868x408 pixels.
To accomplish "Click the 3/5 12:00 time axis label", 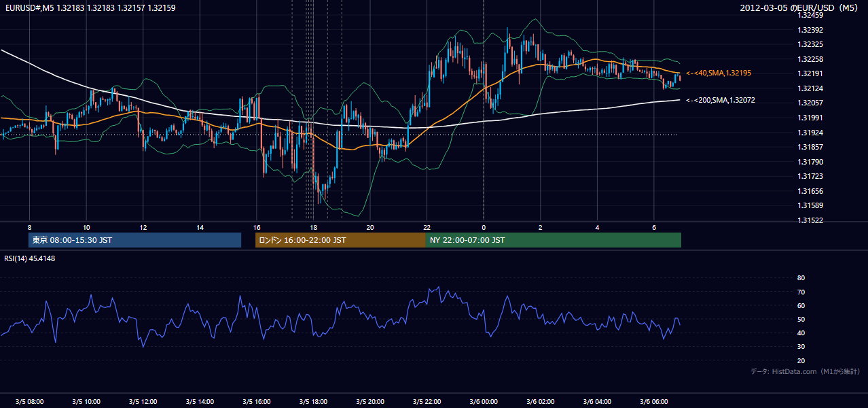I will click(143, 402).
